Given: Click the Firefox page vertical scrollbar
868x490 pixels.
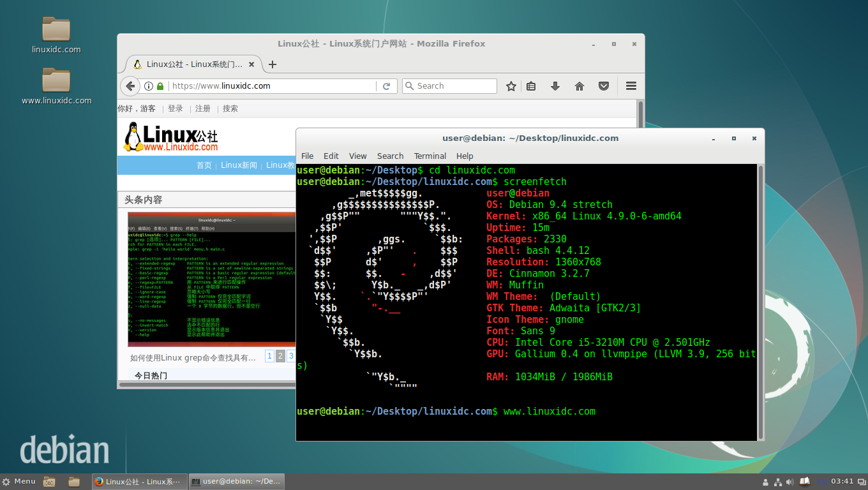Looking at the screenshot, I should 641,114.
